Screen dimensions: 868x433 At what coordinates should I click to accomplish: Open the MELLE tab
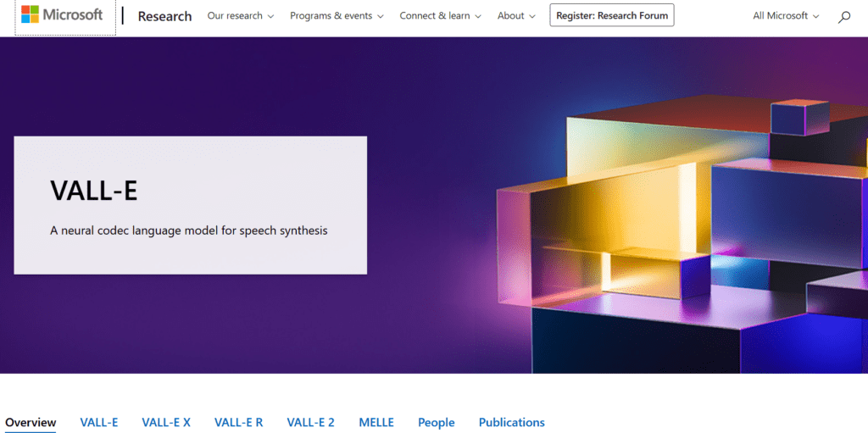tap(376, 422)
